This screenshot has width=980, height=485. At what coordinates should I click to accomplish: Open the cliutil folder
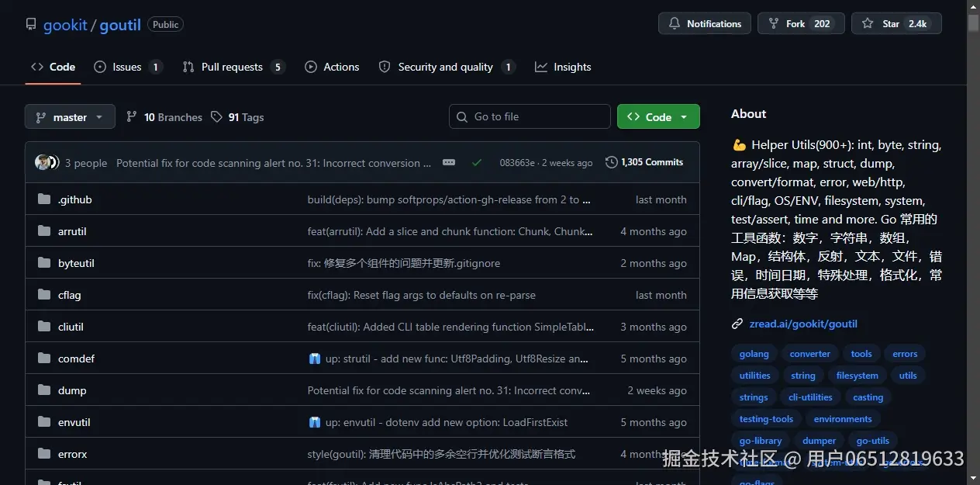tap(71, 327)
